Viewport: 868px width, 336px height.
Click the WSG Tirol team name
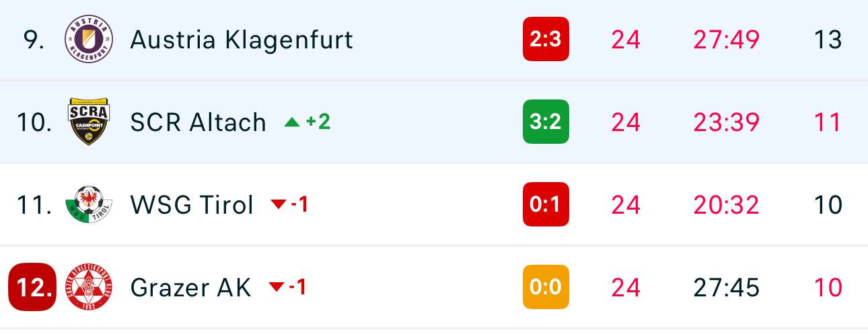pos(192,205)
